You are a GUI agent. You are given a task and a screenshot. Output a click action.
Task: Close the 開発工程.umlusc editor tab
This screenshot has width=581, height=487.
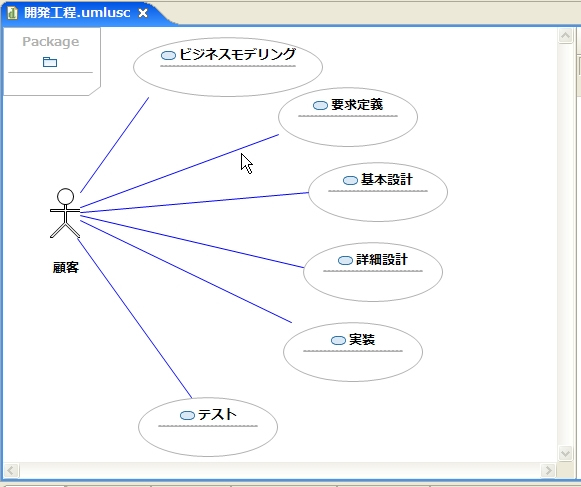pos(143,13)
